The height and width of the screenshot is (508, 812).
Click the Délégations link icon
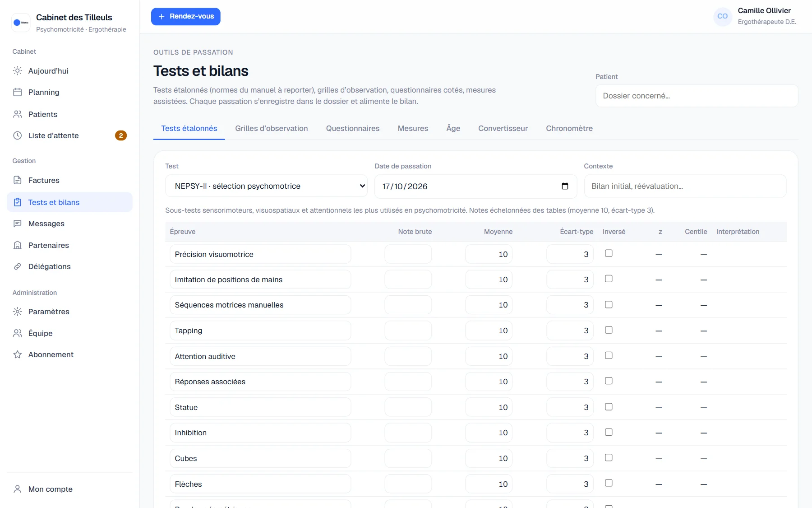click(x=18, y=266)
